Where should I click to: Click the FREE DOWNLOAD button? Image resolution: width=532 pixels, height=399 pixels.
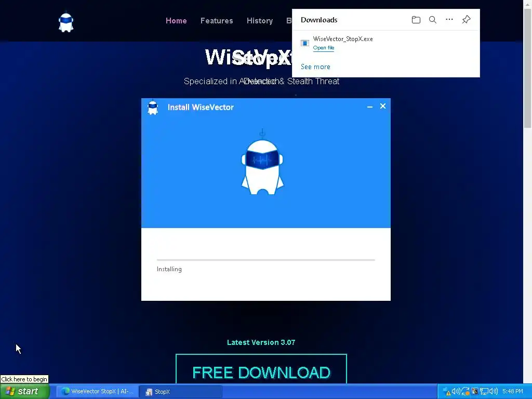pyautogui.click(x=261, y=369)
